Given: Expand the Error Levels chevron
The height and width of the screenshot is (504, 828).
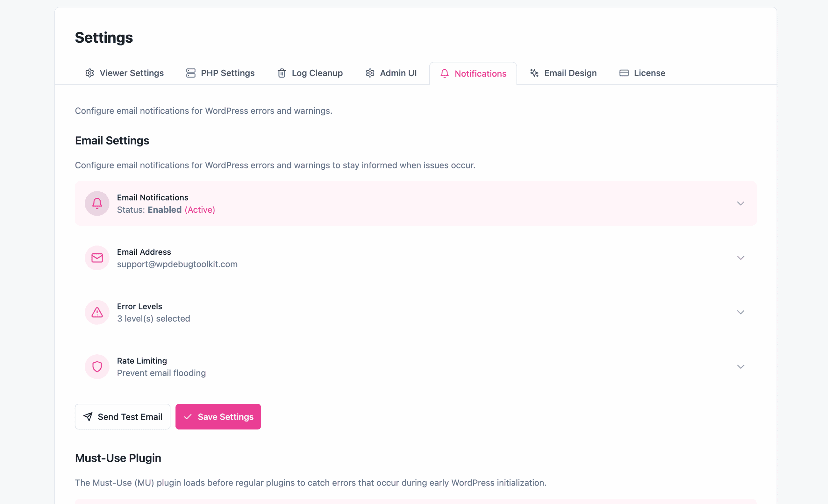Looking at the screenshot, I should pos(740,312).
